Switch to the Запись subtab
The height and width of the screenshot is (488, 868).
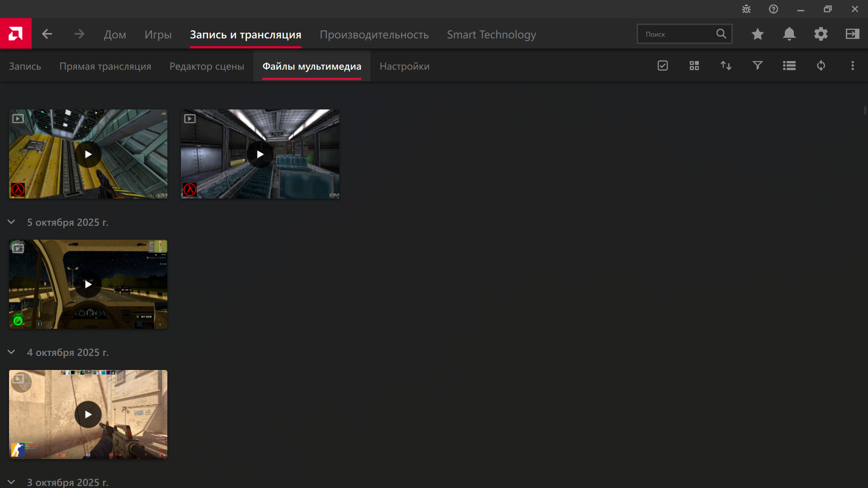click(25, 66)
